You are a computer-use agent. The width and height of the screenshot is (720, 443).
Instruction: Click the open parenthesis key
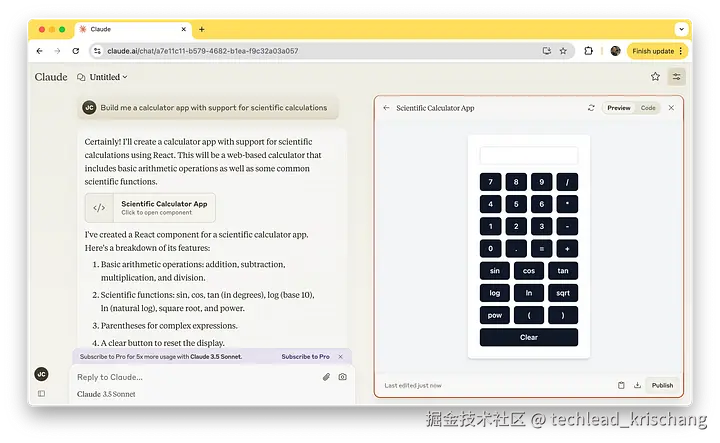tap(529, 315)
